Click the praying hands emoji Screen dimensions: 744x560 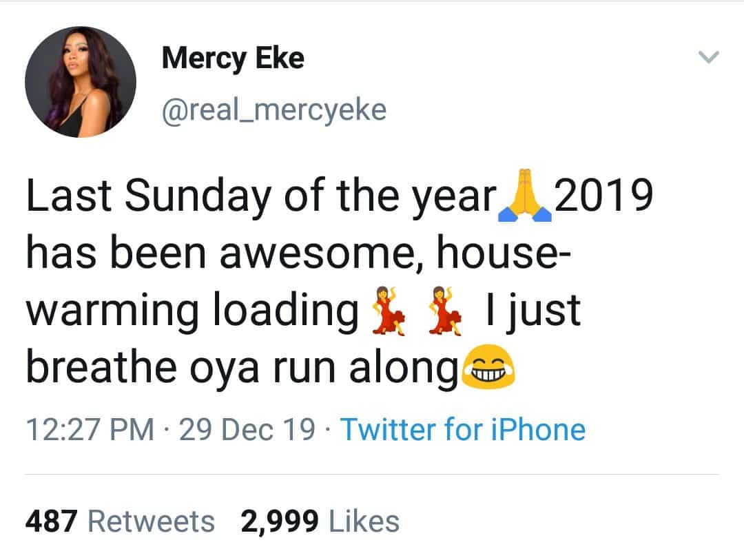(522, 198)
